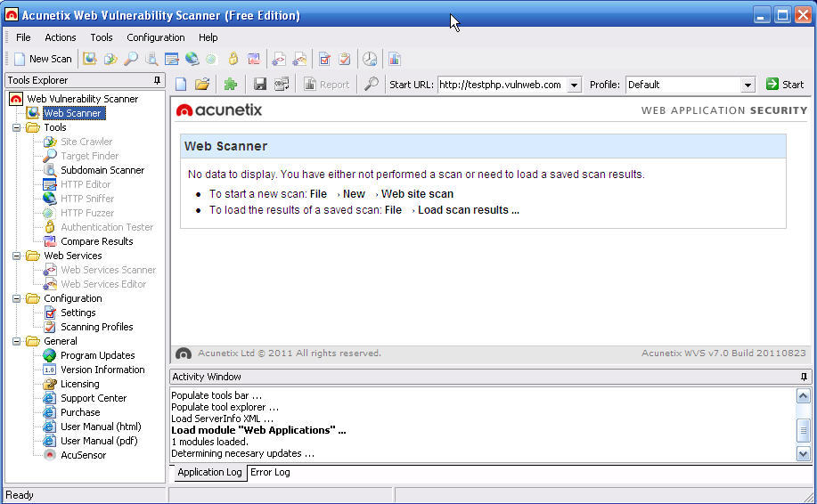
Task: Click the Site Crawler icon in the toolbar
Action: tap(110, 59)
